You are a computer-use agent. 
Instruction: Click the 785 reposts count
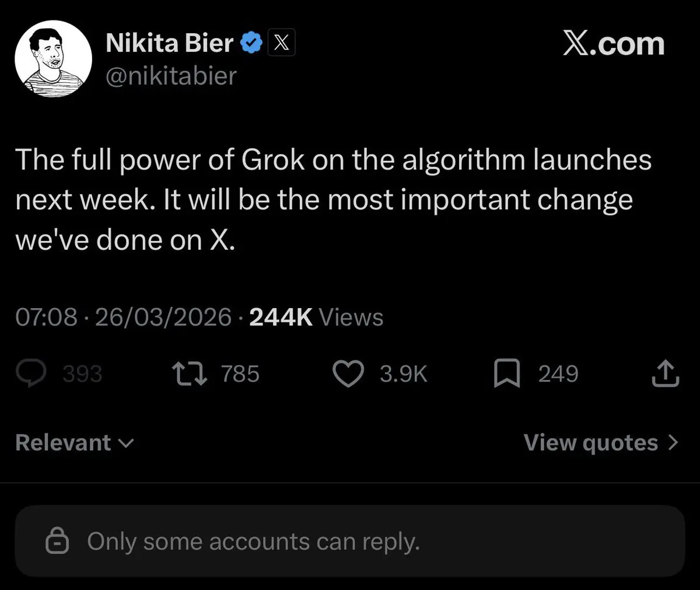240,373
